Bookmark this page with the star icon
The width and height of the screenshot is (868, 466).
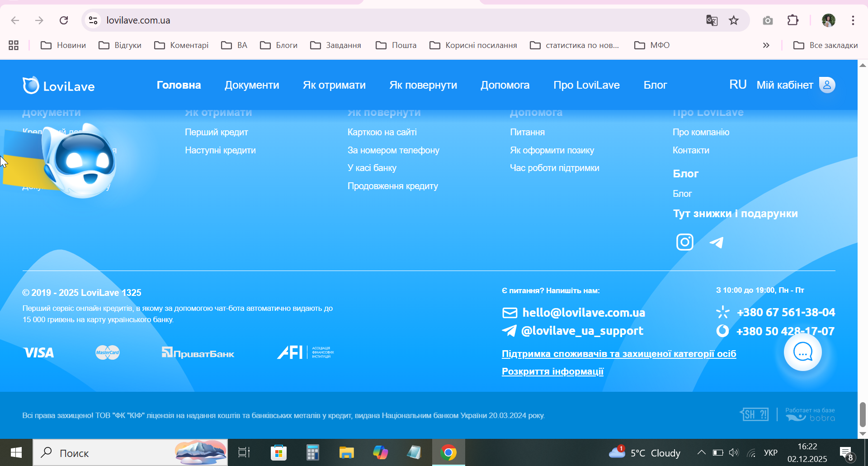[x=734, y=20]
